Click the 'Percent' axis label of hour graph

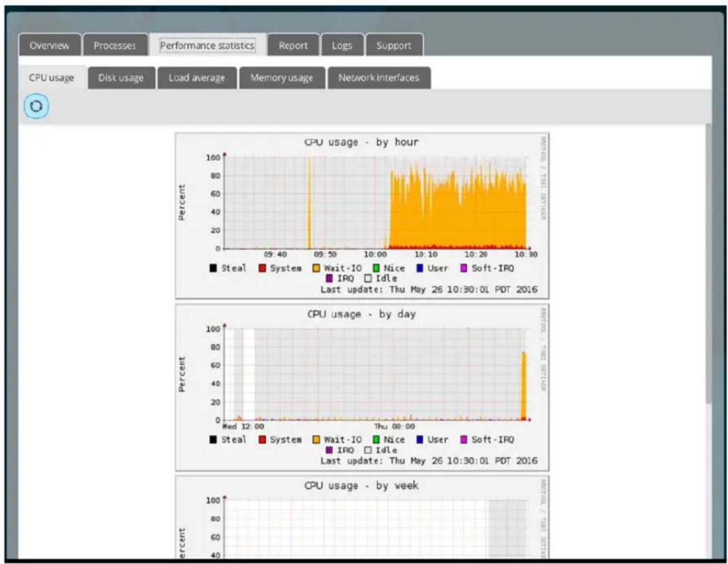point(182,203)
